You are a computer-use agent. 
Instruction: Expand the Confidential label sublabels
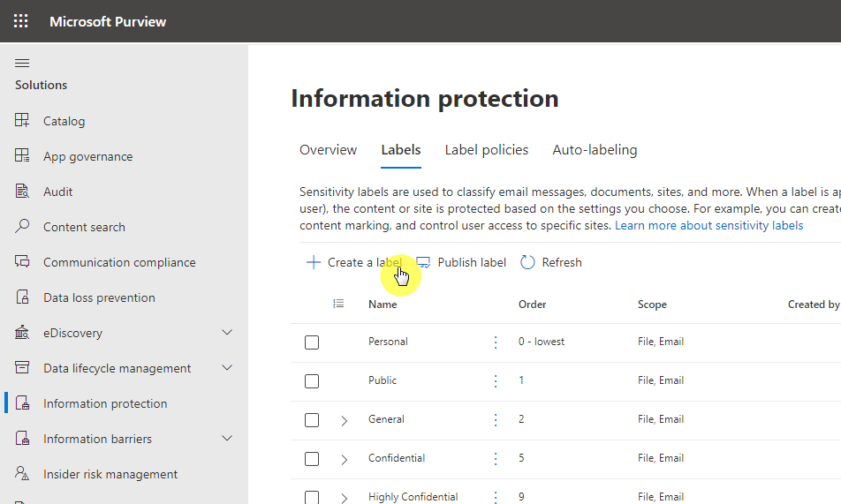click(345, 460)
